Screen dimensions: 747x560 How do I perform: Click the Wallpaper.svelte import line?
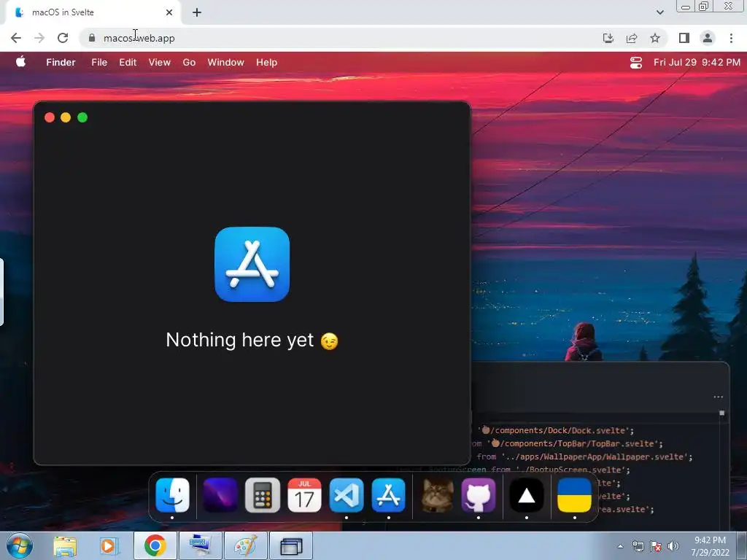[x=584, y=456]
